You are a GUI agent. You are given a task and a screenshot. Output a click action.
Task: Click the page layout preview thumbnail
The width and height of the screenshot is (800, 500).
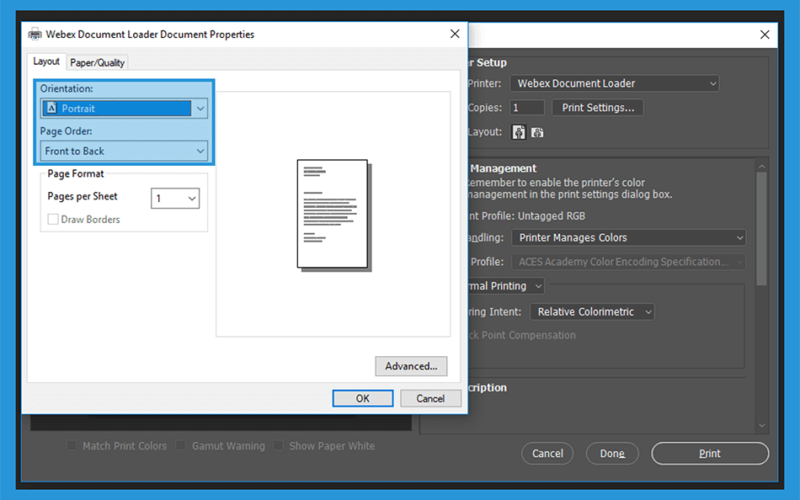334,215
